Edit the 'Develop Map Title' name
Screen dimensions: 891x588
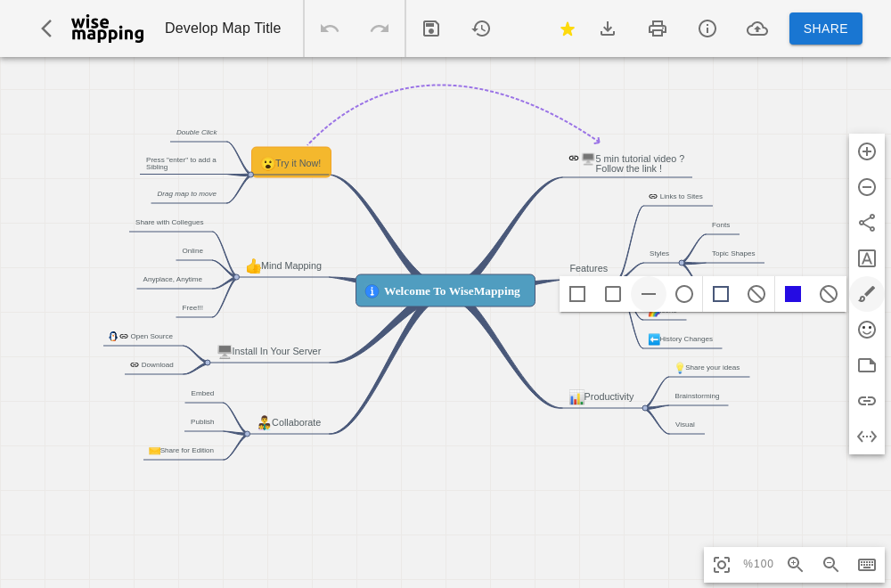pyautogui.click(x=223, y=28)
